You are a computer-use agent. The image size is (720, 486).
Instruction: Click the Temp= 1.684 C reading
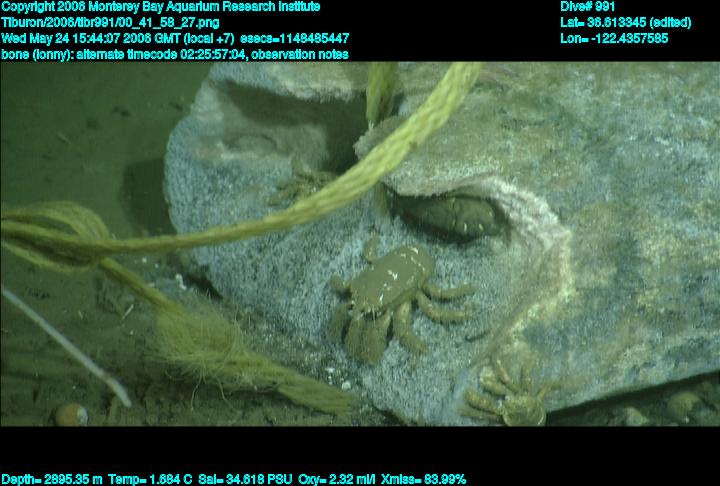click(150, 480)
